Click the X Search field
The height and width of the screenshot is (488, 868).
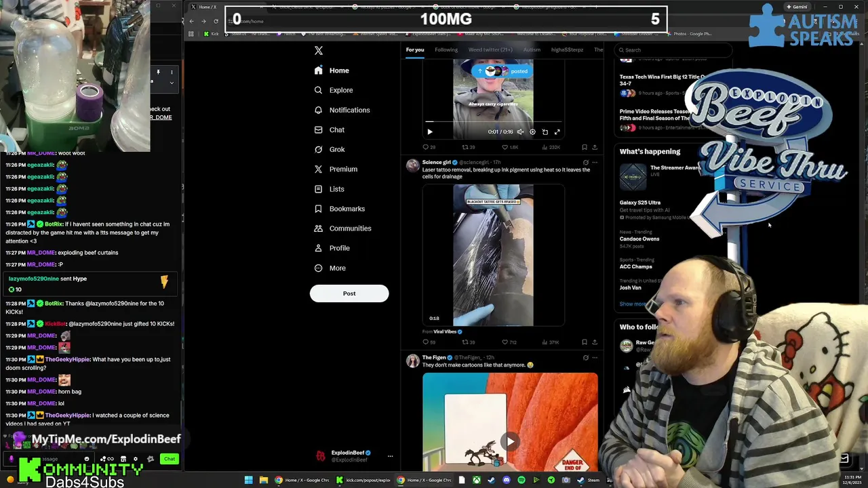pyautogui.click(x=673, y=49)
